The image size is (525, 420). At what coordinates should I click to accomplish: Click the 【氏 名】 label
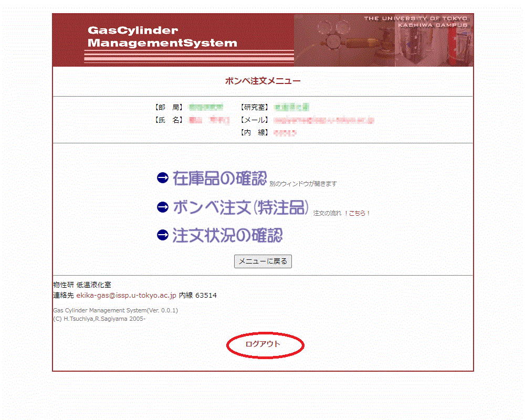pos(169,120)
